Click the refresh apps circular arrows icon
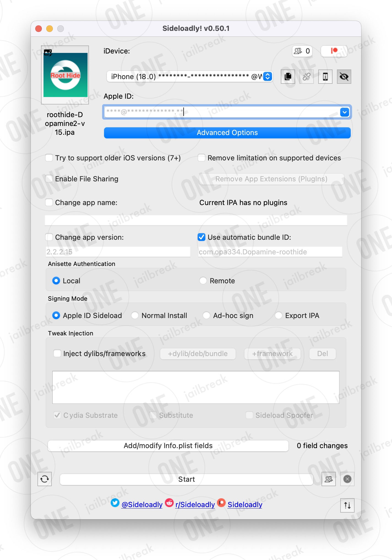 click(45, 479)
